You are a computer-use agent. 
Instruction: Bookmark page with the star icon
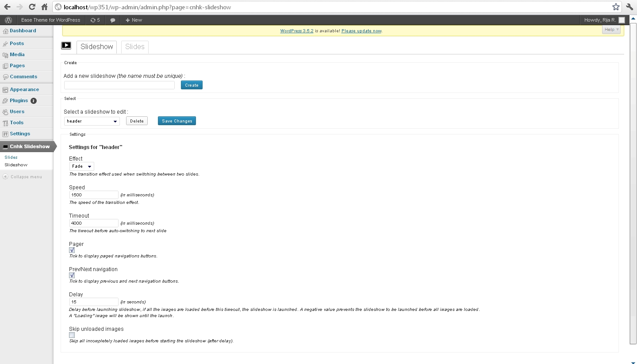click(x=616, y=7)
